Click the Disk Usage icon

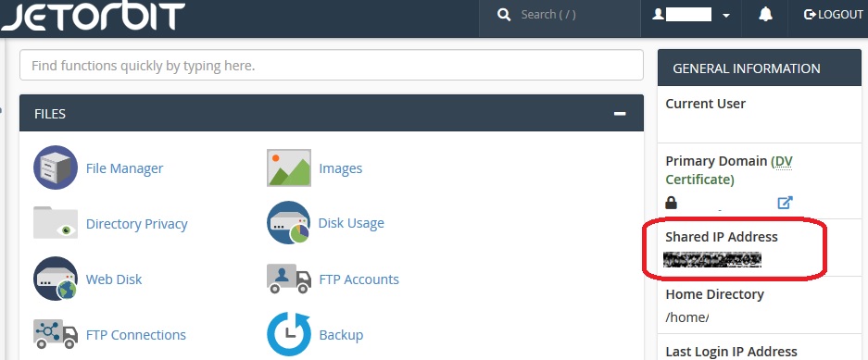tap(288, 223)
